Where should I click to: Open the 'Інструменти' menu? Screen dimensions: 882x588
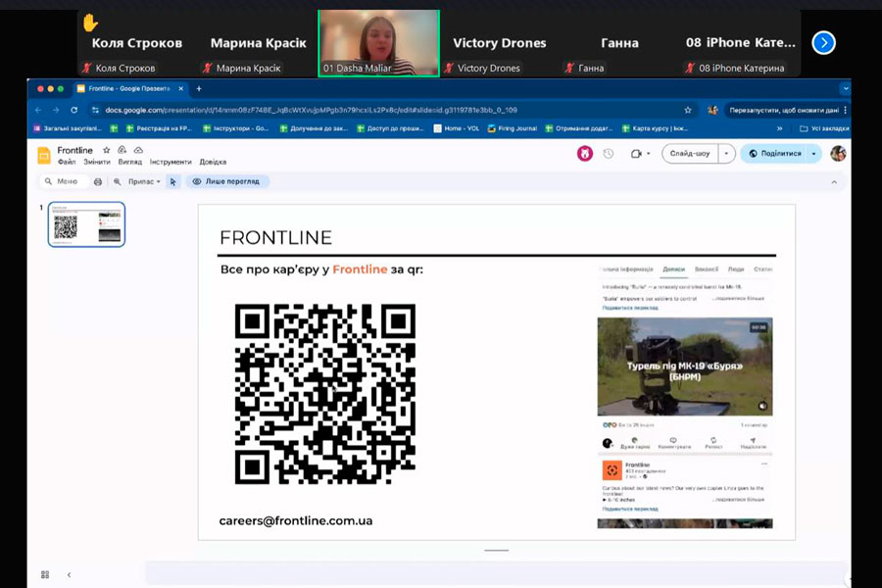(x=171, y=162)
